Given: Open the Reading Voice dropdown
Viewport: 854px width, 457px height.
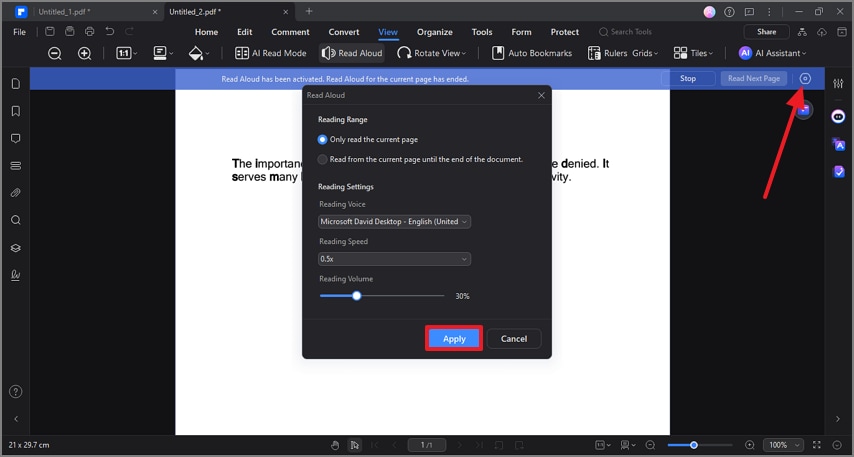Looking at the screenshot, I should [394, 222].
